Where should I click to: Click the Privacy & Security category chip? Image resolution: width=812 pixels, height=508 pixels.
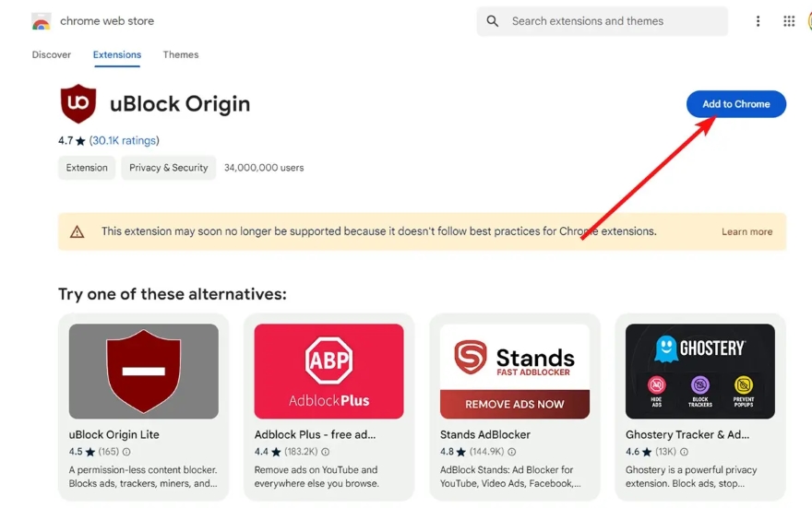[x=168, y=168]
